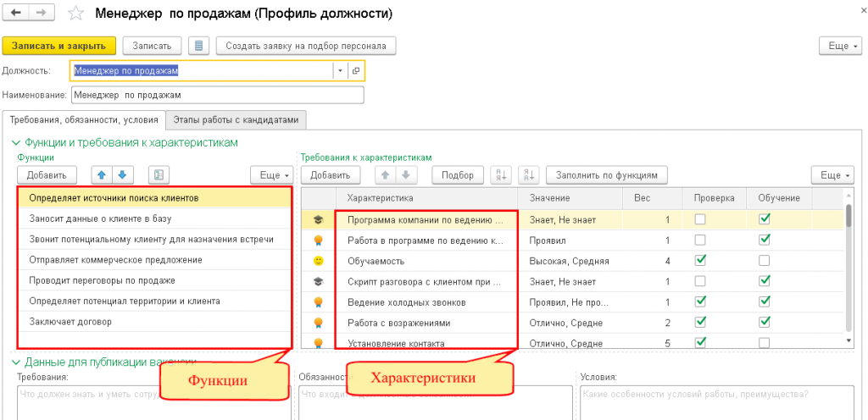Screen dimensions: 868x420
Task: Click Записать button
Action: pyautogui.click(x=153, y=46)
